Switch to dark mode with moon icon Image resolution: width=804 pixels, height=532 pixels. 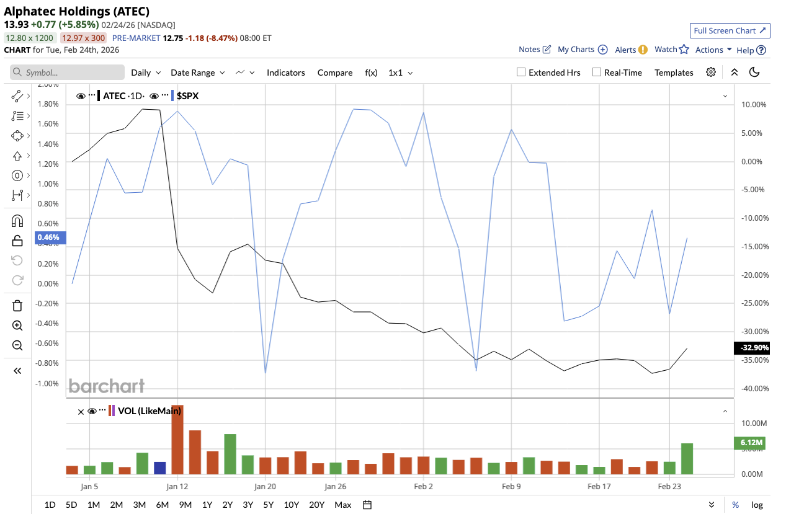coord(754,73)
